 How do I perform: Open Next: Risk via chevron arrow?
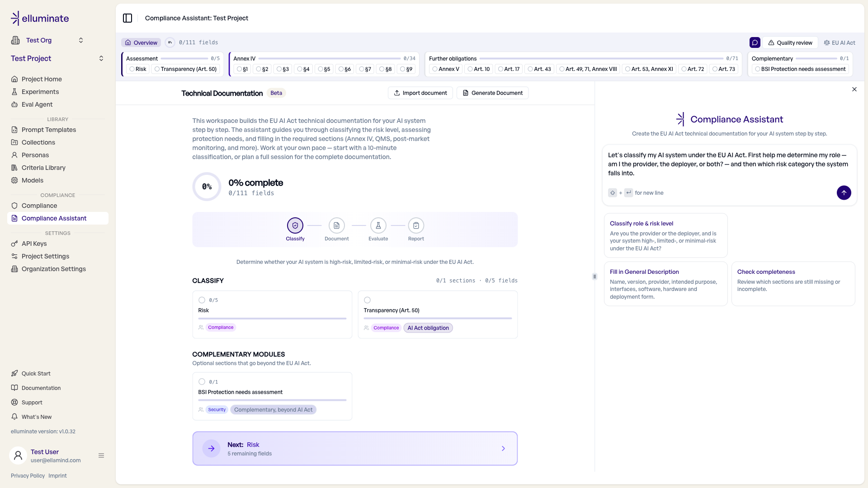[x=503, y=448]
